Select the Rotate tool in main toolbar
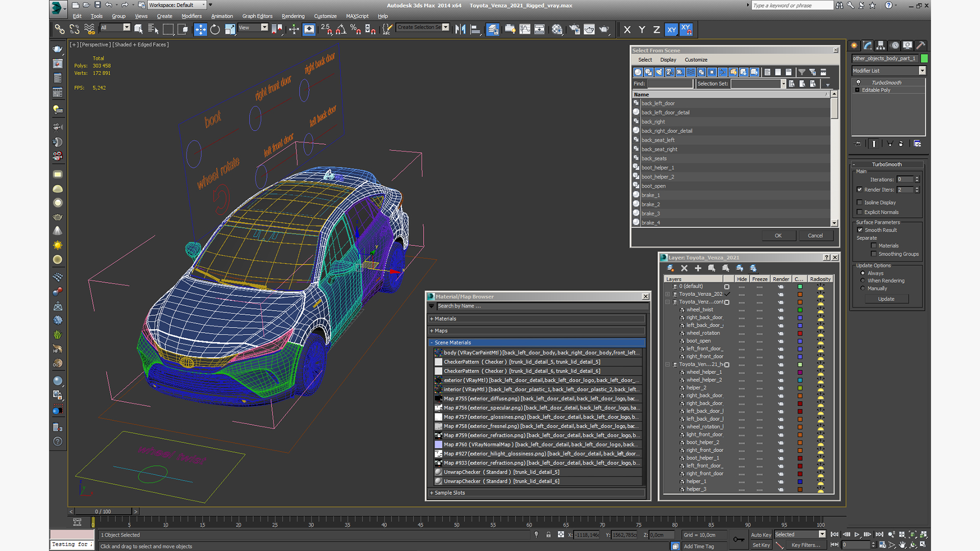The image size is (980, 551). coord(215,30)
